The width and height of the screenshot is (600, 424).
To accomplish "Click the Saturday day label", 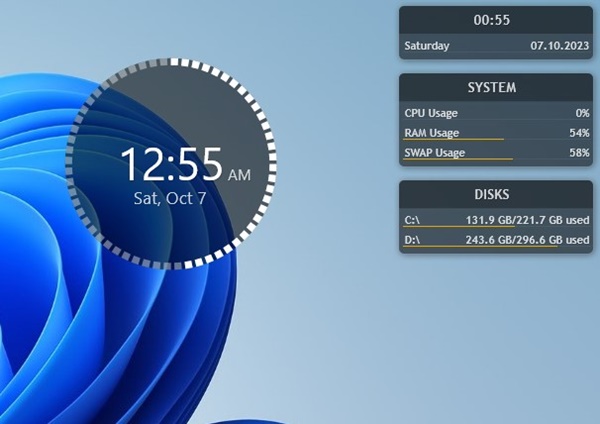I will (x=427, y=46).
